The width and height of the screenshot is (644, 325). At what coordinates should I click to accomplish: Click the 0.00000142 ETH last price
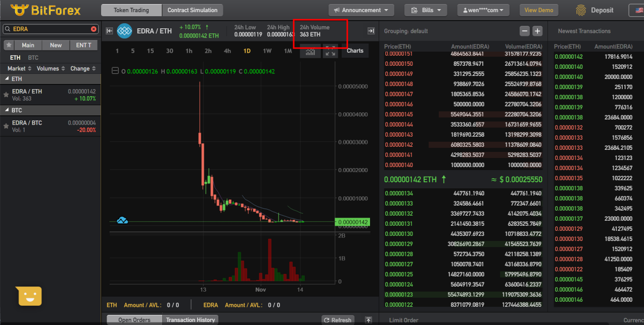(x=410, y=179)
